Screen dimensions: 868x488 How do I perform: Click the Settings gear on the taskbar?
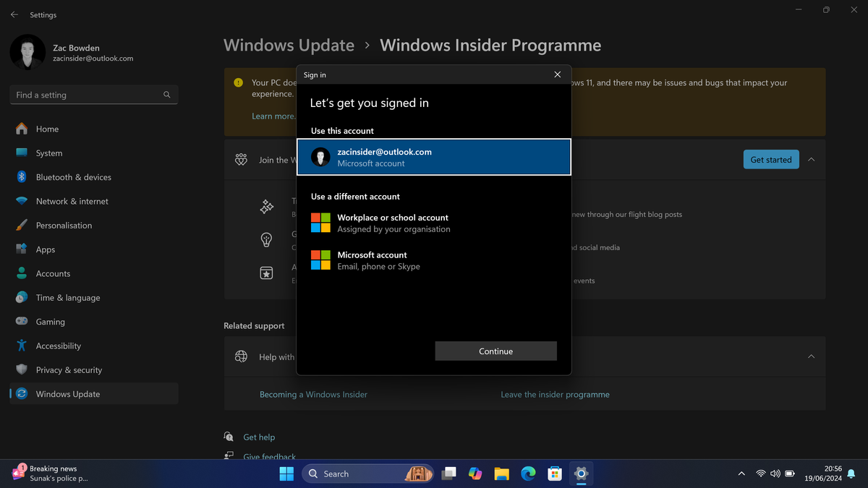(581, 474)
